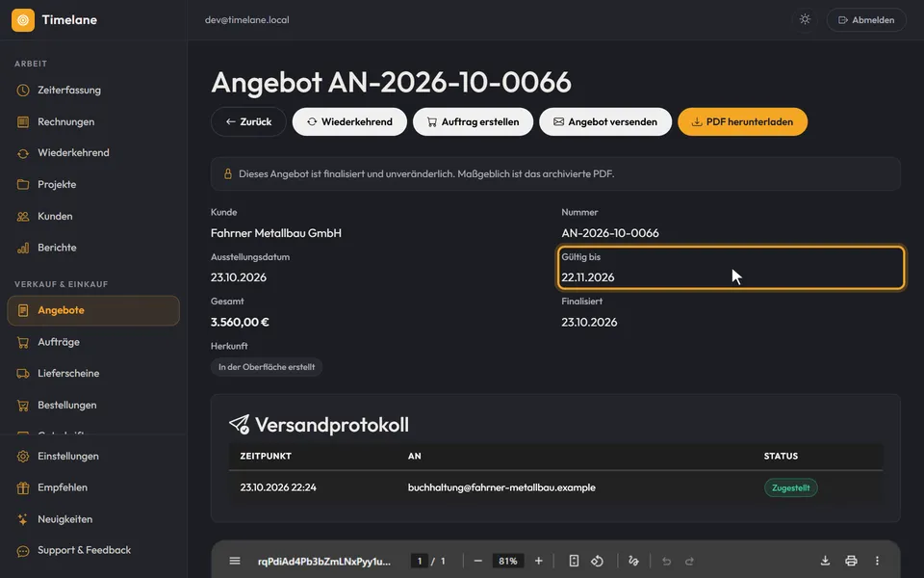Click the ZEITPUNKT column header
924x578 pixels.
pos(266,456)
